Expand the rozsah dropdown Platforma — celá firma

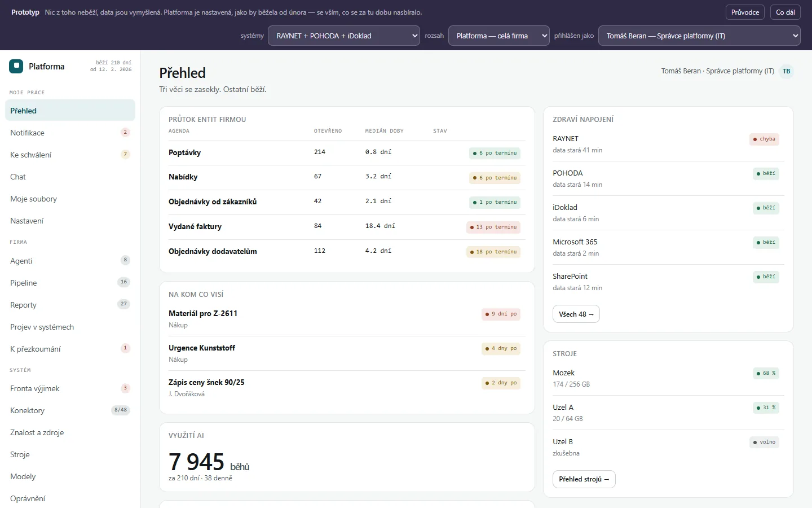coord(499,36)
